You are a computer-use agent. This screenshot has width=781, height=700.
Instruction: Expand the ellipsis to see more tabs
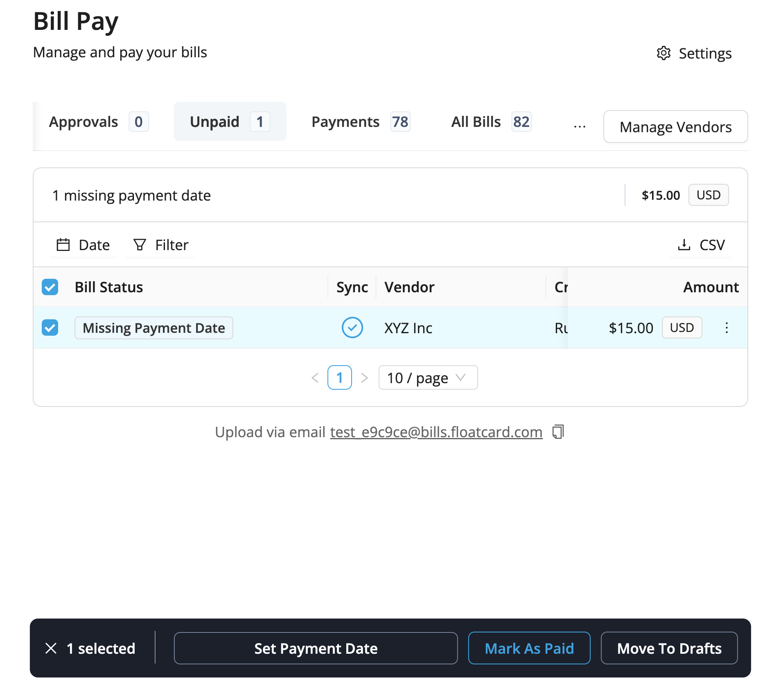pos(580,126)
